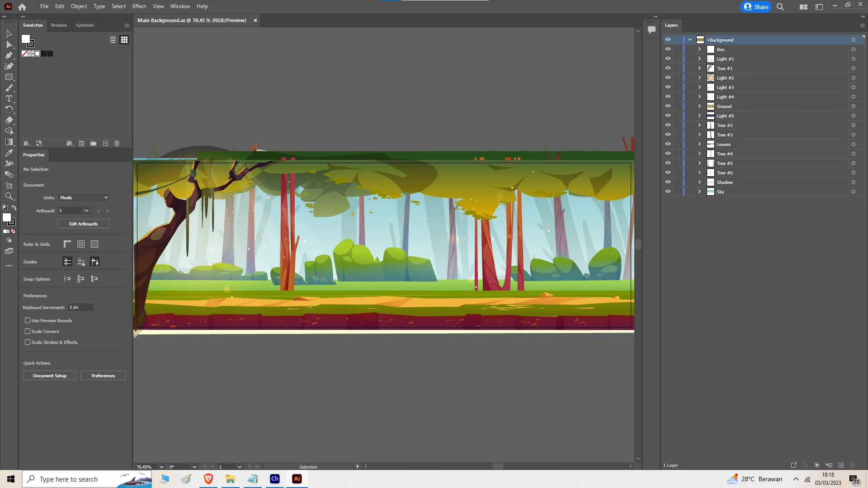Click the Show Grid icon
Screen dimensions: 868x488
[81, 244]
